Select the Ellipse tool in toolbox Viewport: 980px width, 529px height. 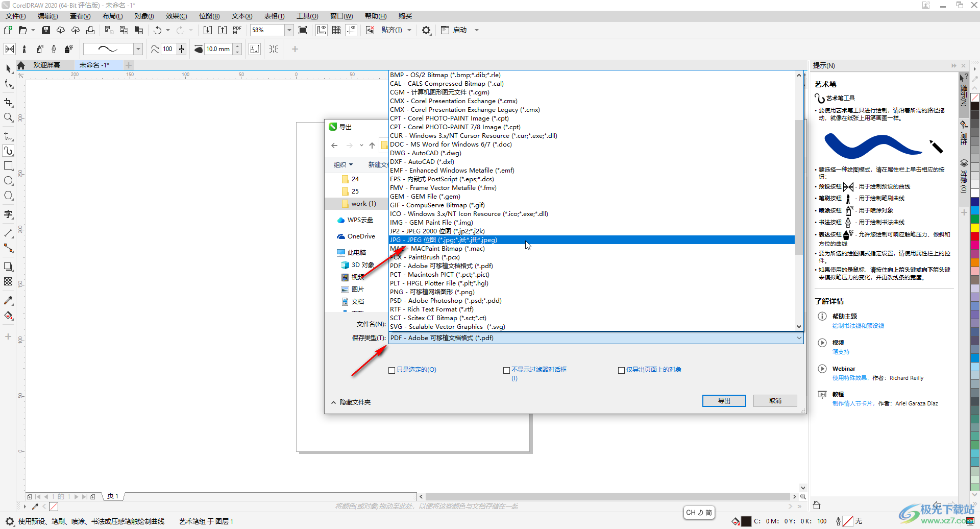(x=8, y=181)
